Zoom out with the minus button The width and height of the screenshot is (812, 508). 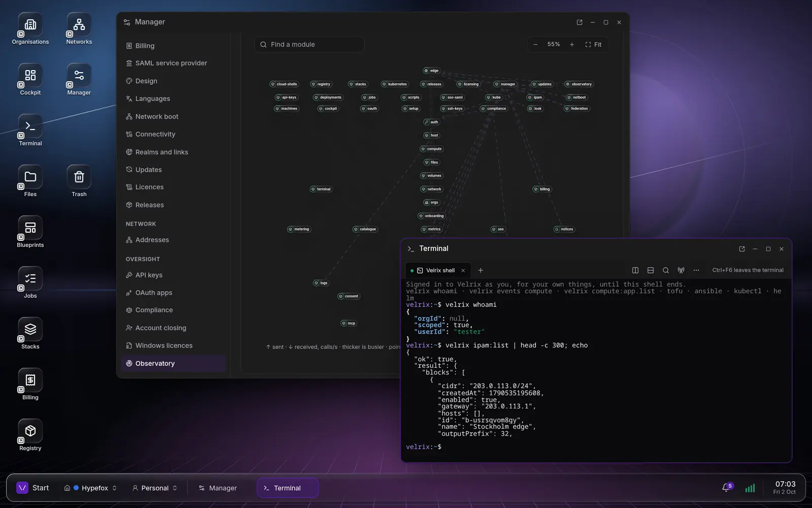click(535, 45)
